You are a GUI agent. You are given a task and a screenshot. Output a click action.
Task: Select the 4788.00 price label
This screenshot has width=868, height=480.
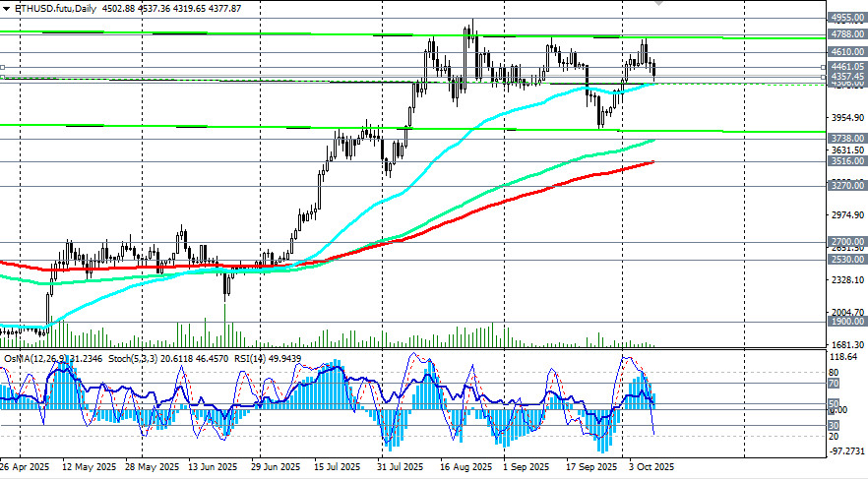pyautogui.click(x=846, y=33)
